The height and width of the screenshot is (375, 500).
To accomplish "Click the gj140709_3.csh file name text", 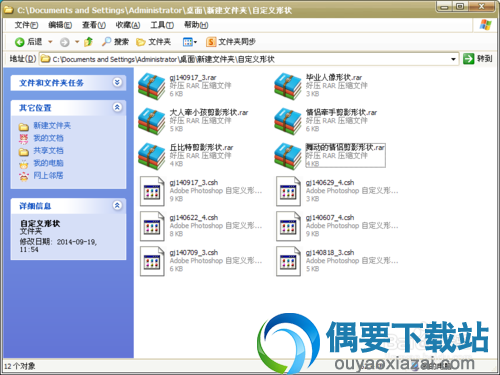I will point(194,253).
